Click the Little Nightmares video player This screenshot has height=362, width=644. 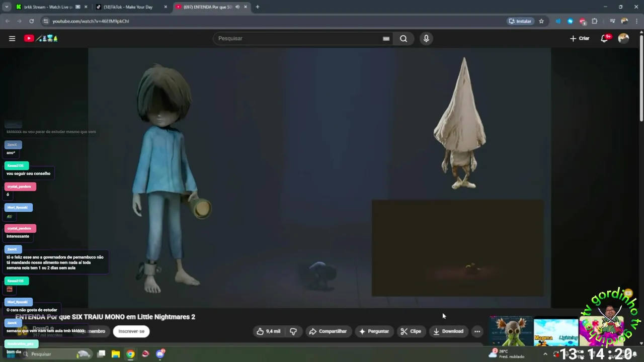319,177
